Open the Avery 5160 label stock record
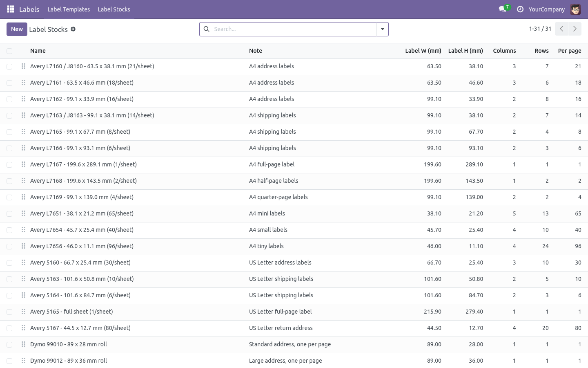This screenshot has width=588, height=368. pos(80,263)
